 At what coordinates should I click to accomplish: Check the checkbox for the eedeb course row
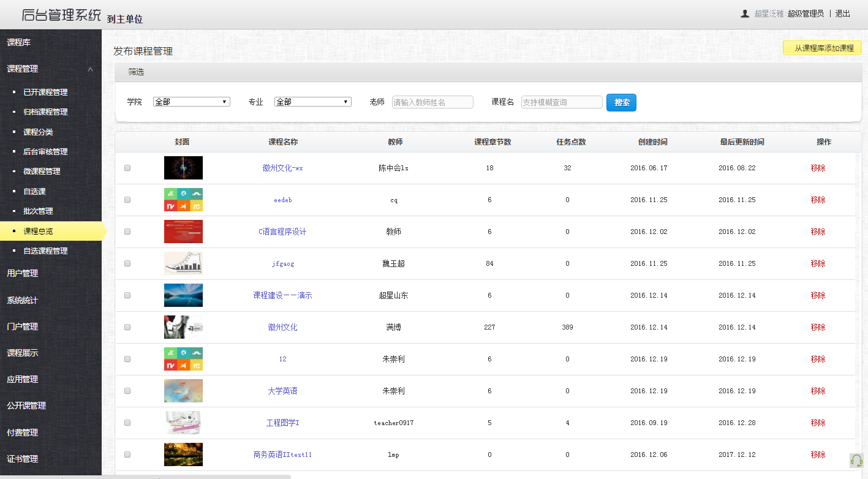point(127,200)
